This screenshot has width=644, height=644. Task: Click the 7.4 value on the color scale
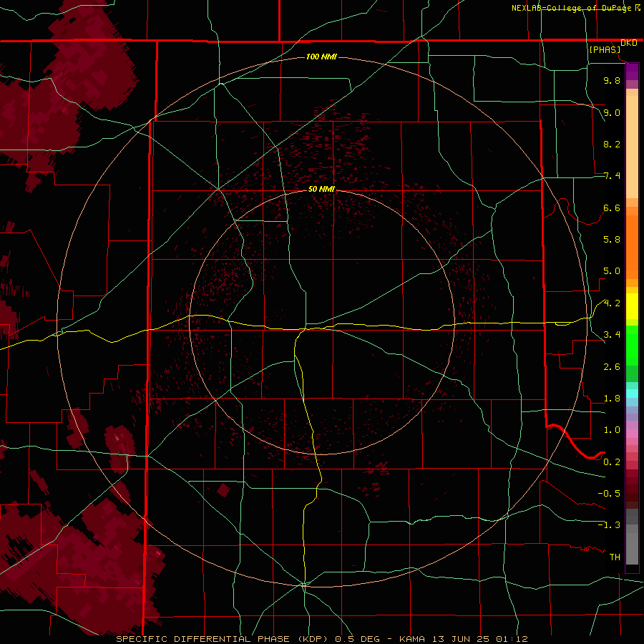612,176
